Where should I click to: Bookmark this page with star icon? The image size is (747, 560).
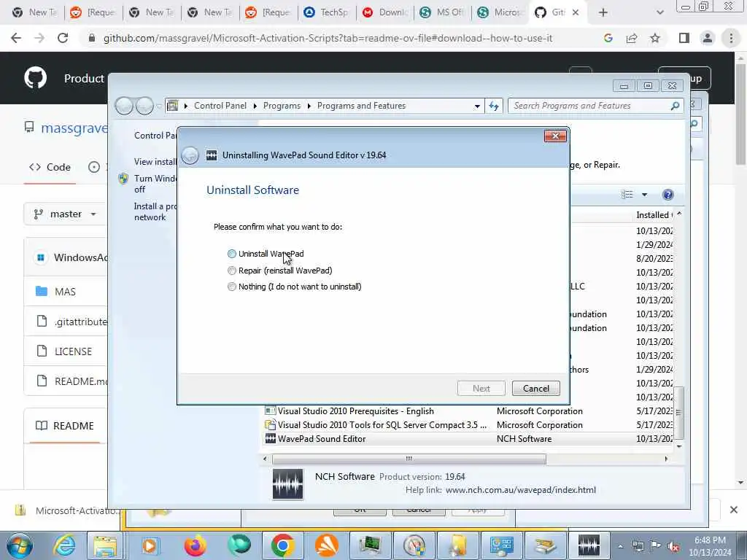pos(655,38)
